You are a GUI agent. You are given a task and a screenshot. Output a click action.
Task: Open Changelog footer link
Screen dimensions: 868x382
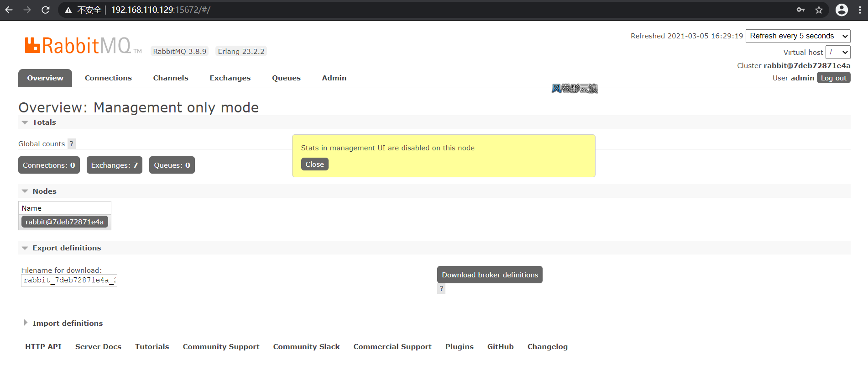point(547,347)
